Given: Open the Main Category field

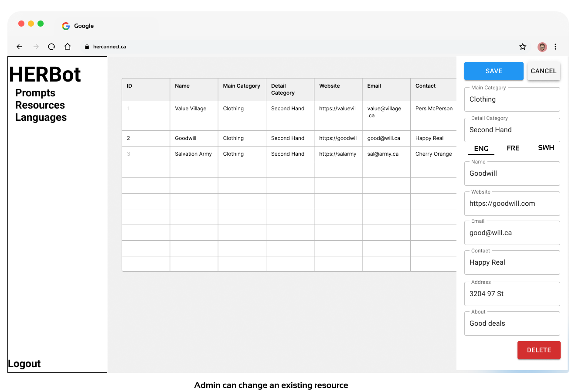Looking at the screenshot, I should pyautogui.click(x=512, y=99).
